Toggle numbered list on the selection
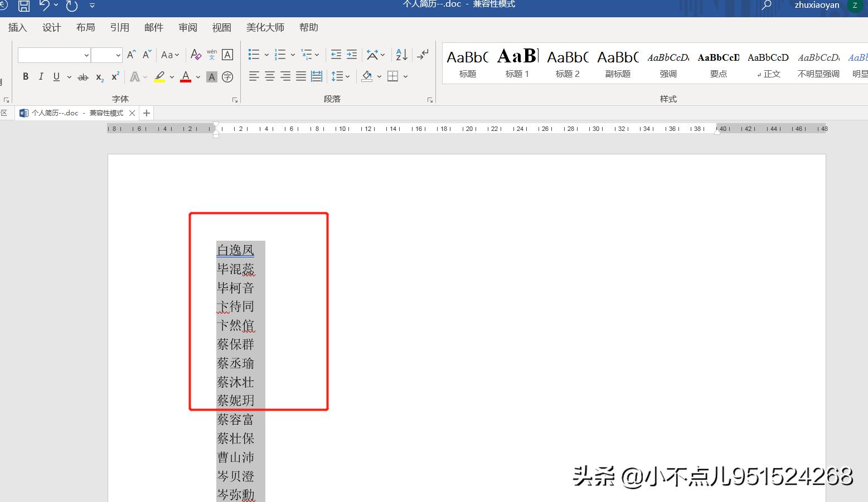The image size is (868, 502). click(280, 54)
